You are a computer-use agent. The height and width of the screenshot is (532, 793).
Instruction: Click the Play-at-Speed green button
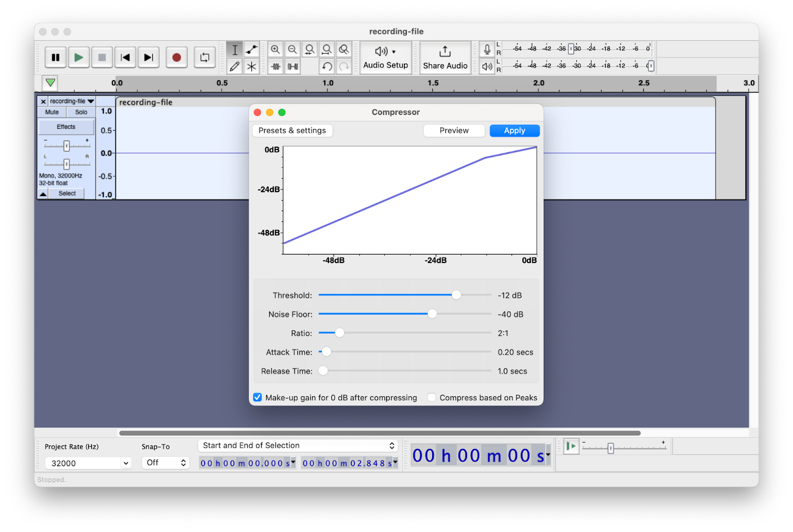(x=571, y=446)
